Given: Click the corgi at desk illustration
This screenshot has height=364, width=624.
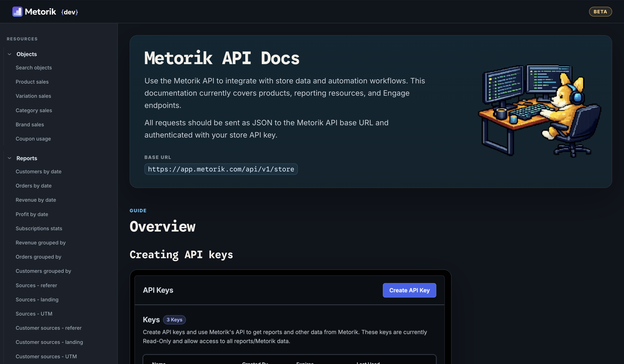Looking at the screenshot, I should tap(539, 111).
